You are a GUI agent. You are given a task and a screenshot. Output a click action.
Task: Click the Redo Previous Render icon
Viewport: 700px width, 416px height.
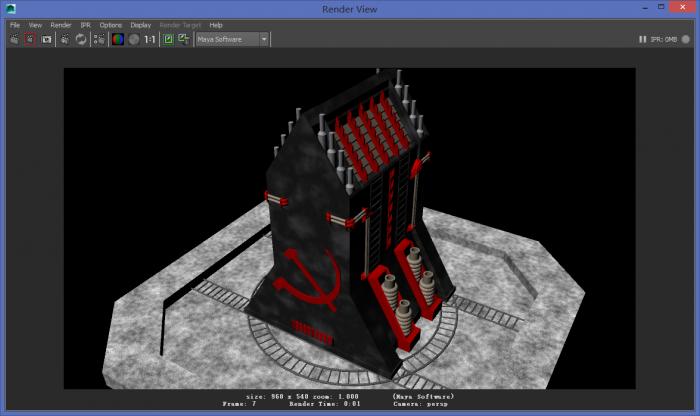tap(14, 39)
